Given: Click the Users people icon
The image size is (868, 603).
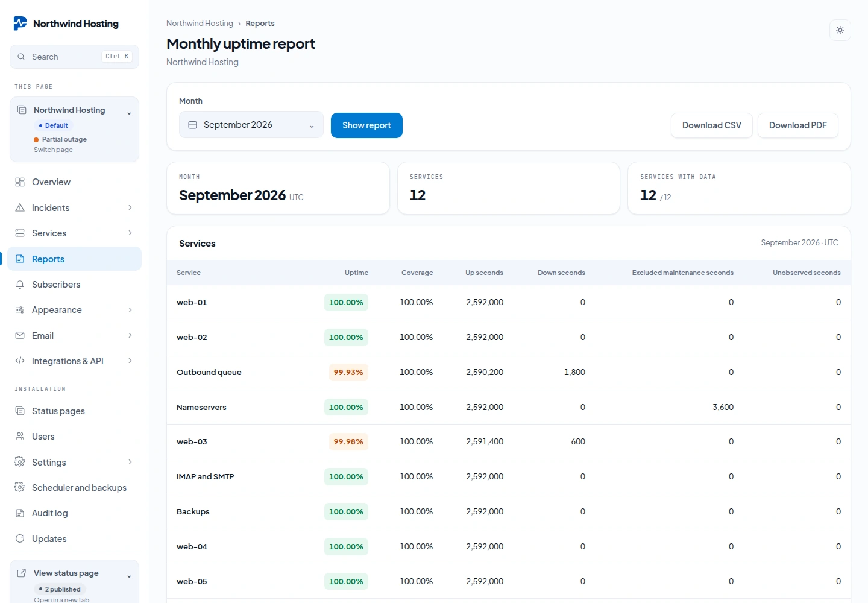Looking at the screenshot, I should 20,436.
